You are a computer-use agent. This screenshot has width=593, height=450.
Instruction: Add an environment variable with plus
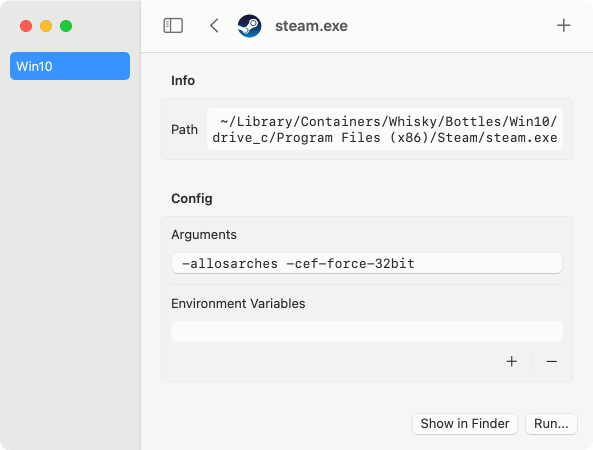511,362
